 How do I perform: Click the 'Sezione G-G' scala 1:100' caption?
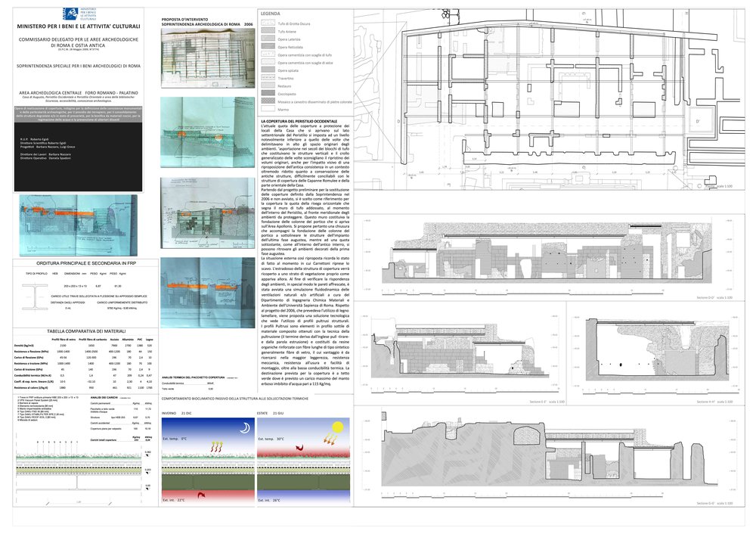714,503
